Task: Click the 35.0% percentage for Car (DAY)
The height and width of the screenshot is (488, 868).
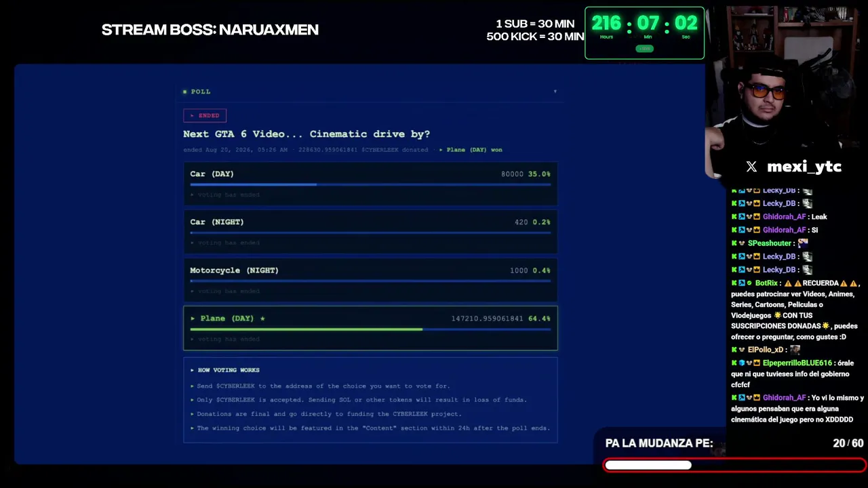Action: 539,174
